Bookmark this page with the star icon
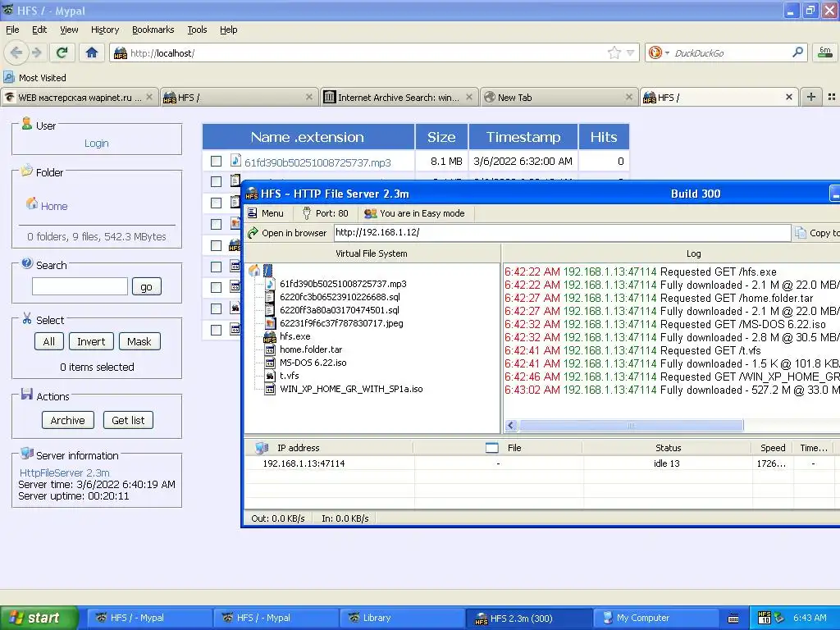Image resolution: width=840 pixels, height=630 pixels. (x=614, y=52)
